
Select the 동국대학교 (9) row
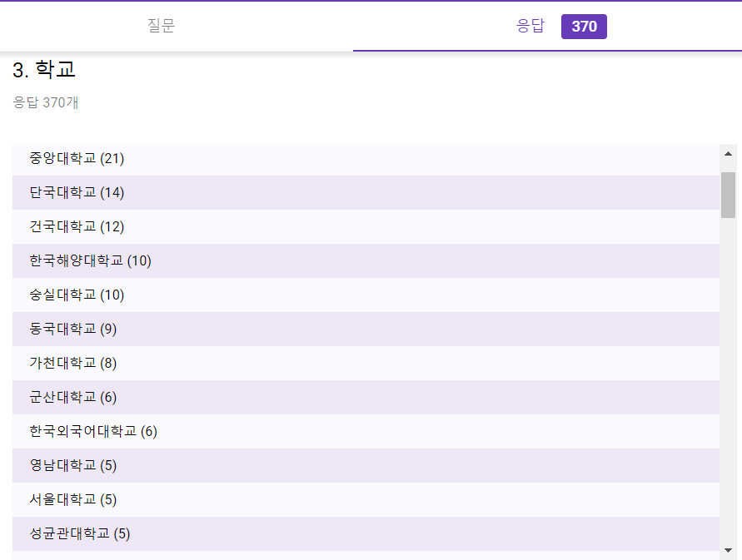(366, 329)
